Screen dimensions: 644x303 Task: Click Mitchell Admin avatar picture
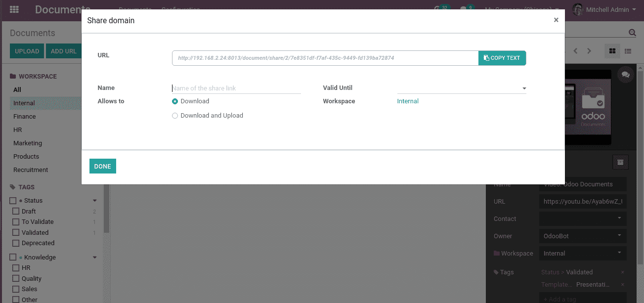click(577, 9)
